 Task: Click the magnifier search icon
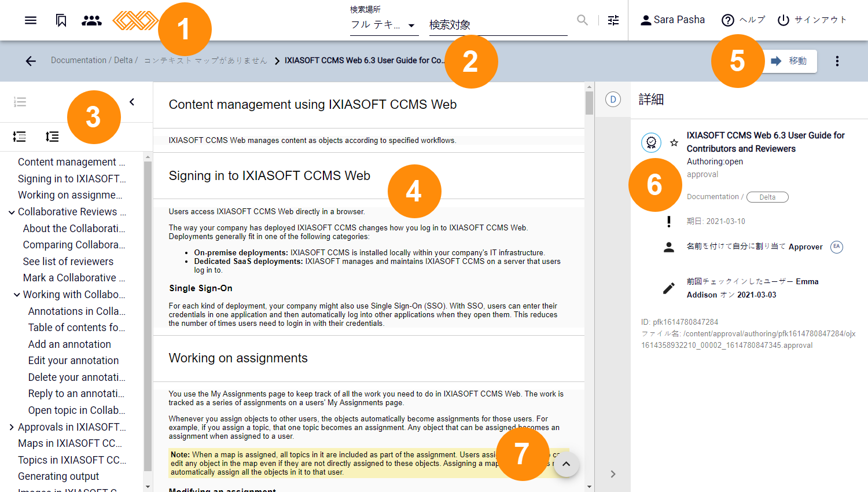click(x=582, y=20)
